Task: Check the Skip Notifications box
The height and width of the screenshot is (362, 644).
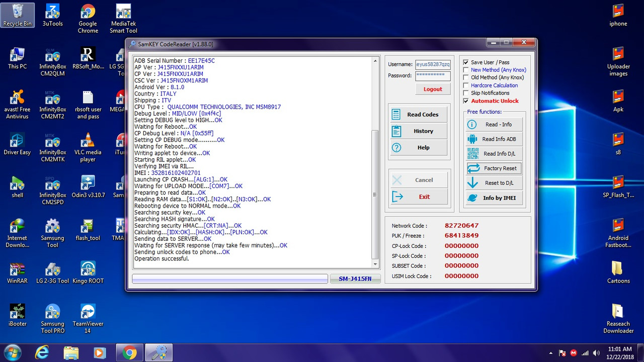Action: click(466, 93)
